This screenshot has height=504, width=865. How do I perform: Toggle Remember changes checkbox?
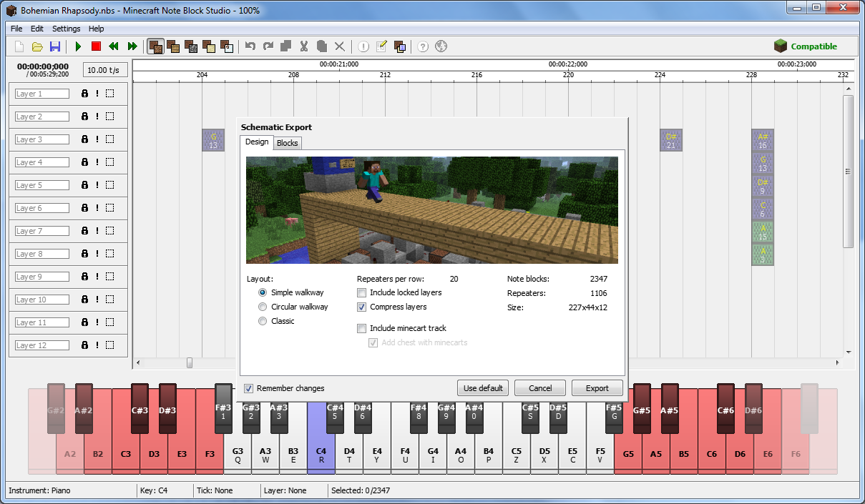point(249,388)
